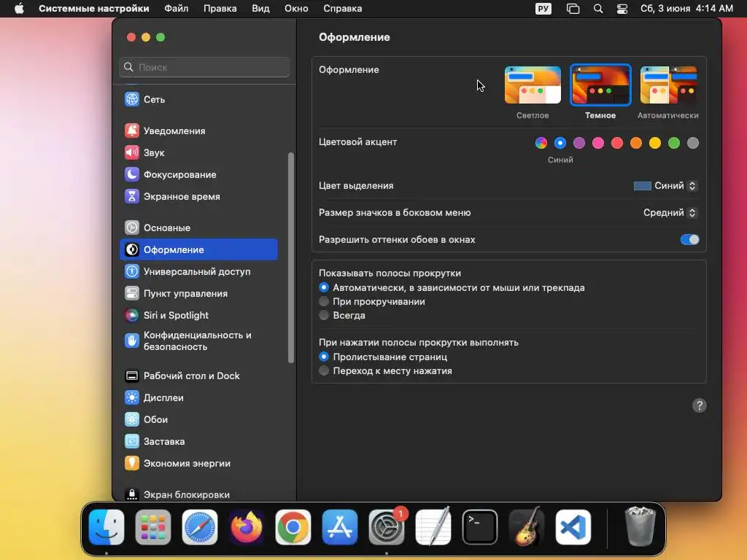Screen dimensions: 747x560
Task: Select Автоматически, в зависимости от мыши radio
Action: tap(324, 287)
